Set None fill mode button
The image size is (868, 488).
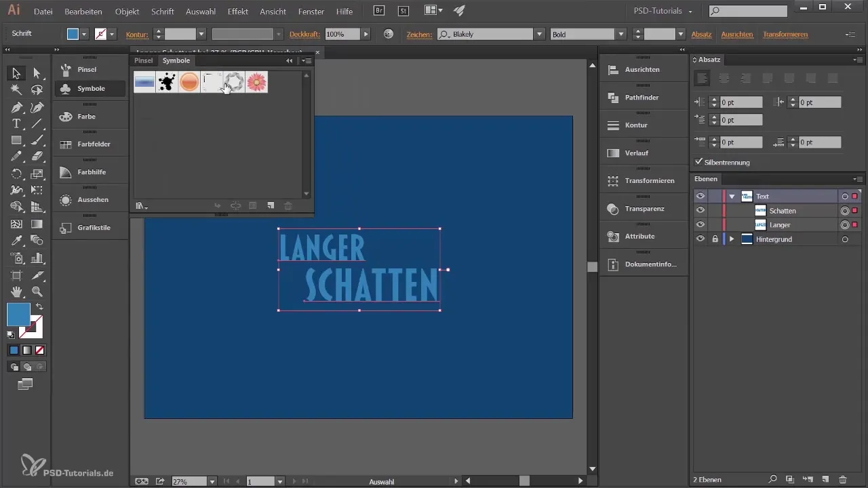[39, 350]
